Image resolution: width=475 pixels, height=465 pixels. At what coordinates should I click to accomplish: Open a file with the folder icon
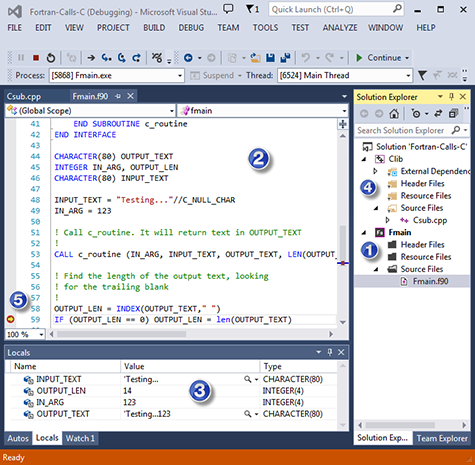256,58
